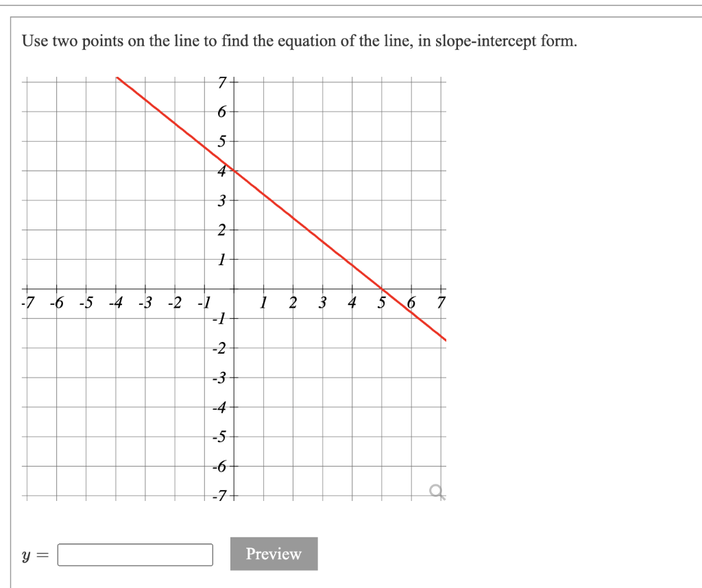Image resolution: width=702 pixels, height=588 pixels.
Task: Click the number 3 on the x-axis
Action: coord(322,302)
